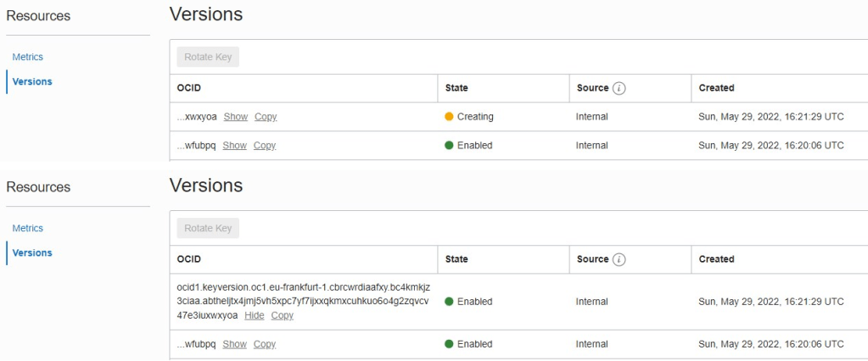The width and height of the screenshot is (868, 361).
Task: Click Enabled dot in lower table's wfubpq row
Action: coord(449,345)
